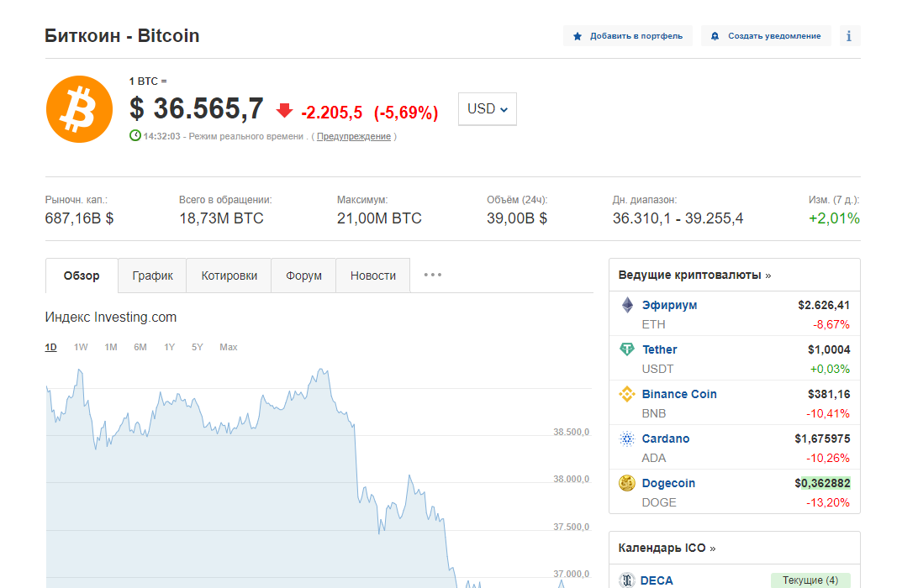Expand the Ведущие криптовалюты section link
The width and height of the screenshot is (902, 588).
694,275
